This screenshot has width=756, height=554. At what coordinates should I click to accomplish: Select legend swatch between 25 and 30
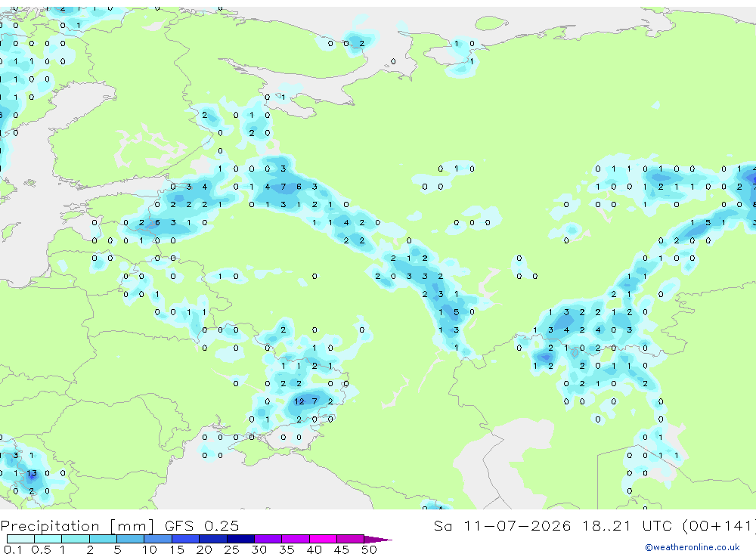(x=240, y=539)
